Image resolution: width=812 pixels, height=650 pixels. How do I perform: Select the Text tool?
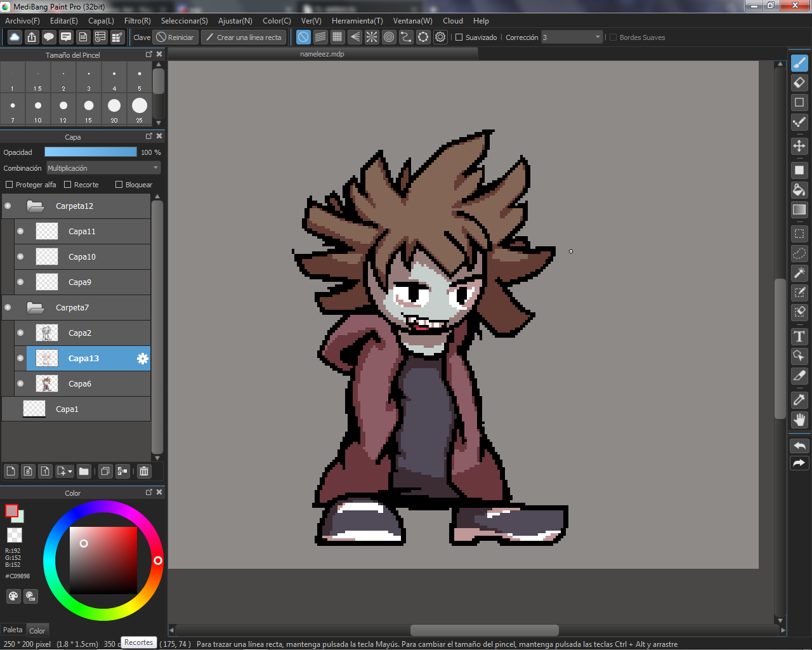(799, 336)
